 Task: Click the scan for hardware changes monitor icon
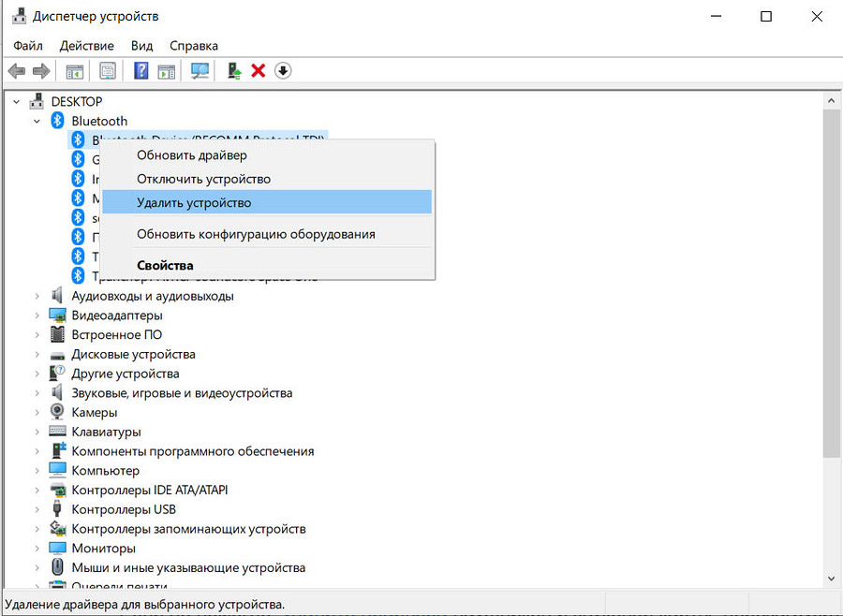click(200, 70)
